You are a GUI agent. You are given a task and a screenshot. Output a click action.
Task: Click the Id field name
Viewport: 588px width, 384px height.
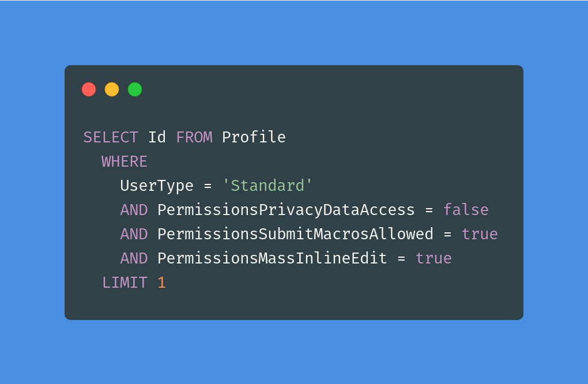(157, 137)
